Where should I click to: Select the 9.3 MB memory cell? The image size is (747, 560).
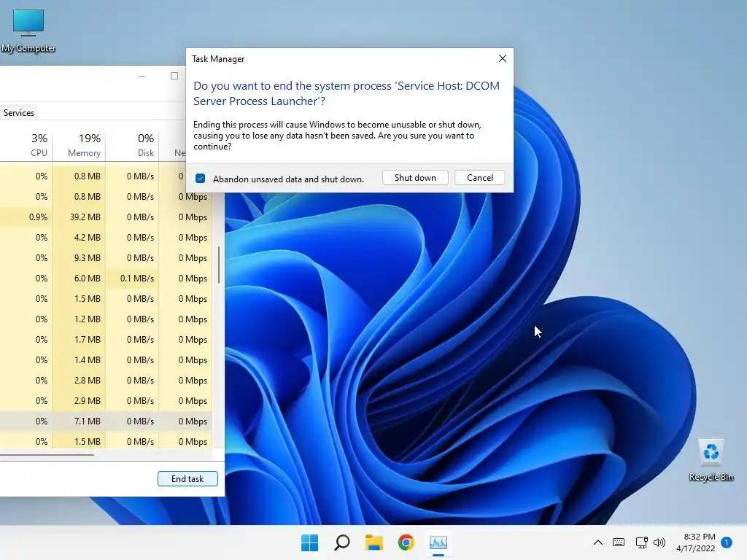(x=79, y=258)
